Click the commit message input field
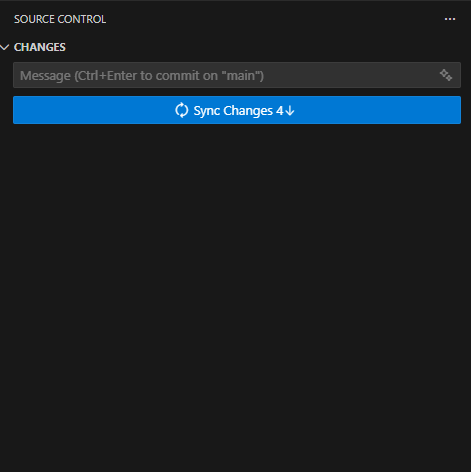471x472 pixels. click(237, 75)
